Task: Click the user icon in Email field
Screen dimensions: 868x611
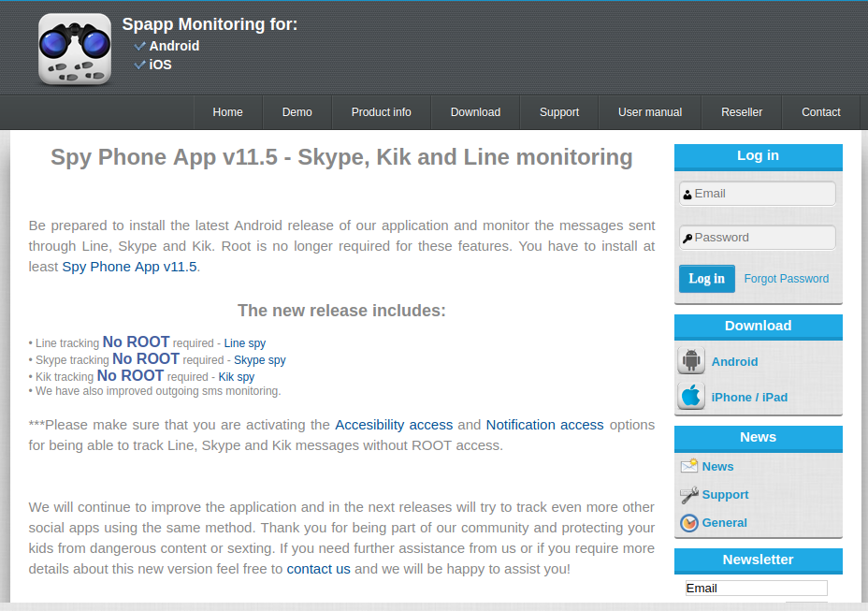Action: [x=687, y=195]
